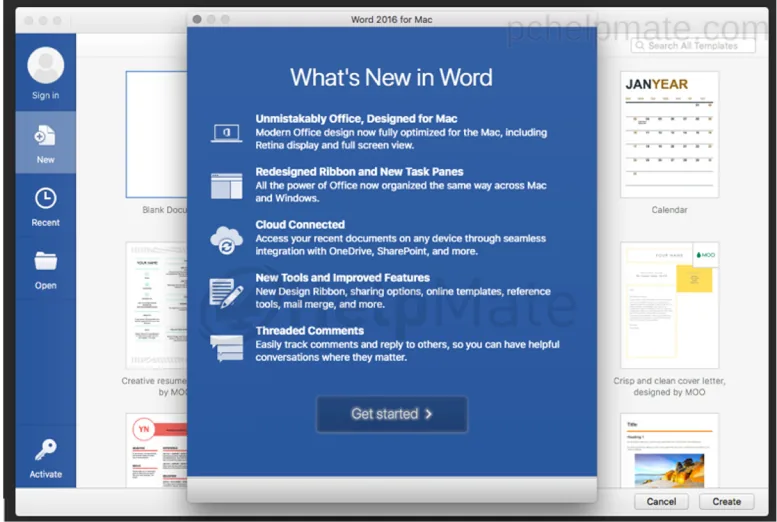Viewport: 777px width, 522px height.
Task: Select the red YN resume template thumbnail
Action: [157, 450]
